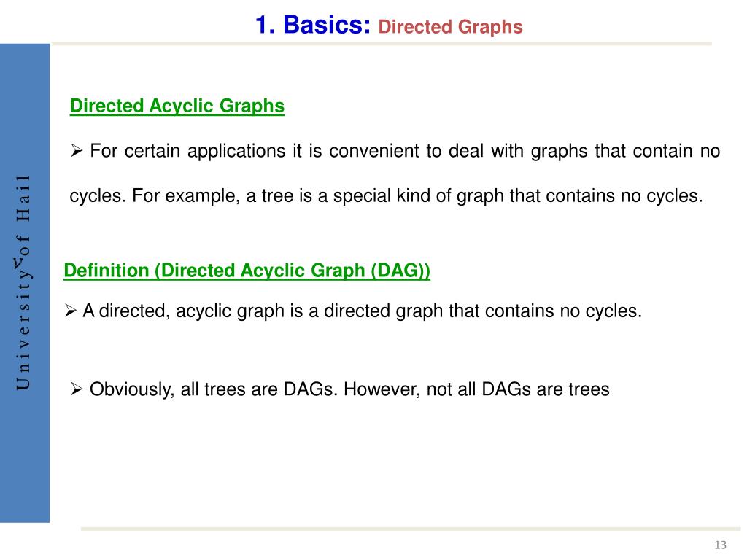Click arrow bullet before 'A directed, acyclic graph'

70,311
